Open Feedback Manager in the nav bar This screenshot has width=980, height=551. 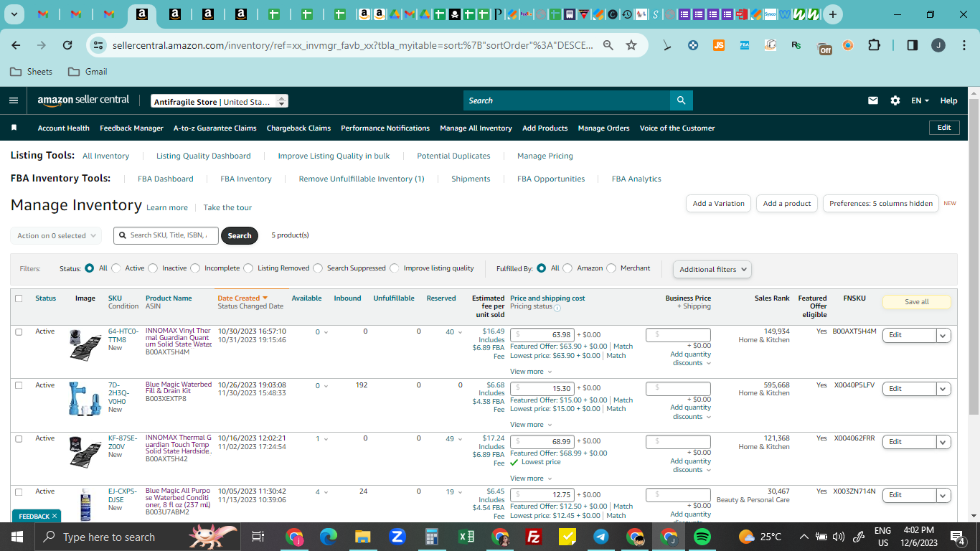(x=131, y=128)
